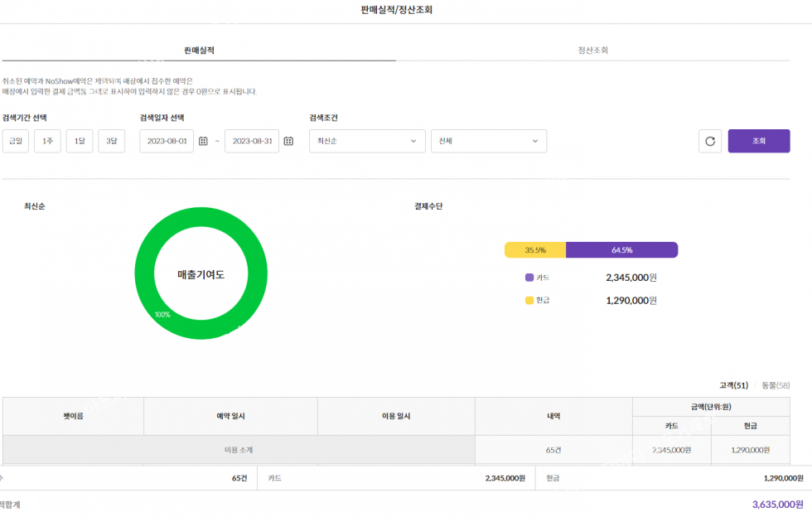Select the 금일 period button
812x517 pixels.
[16, 142]
